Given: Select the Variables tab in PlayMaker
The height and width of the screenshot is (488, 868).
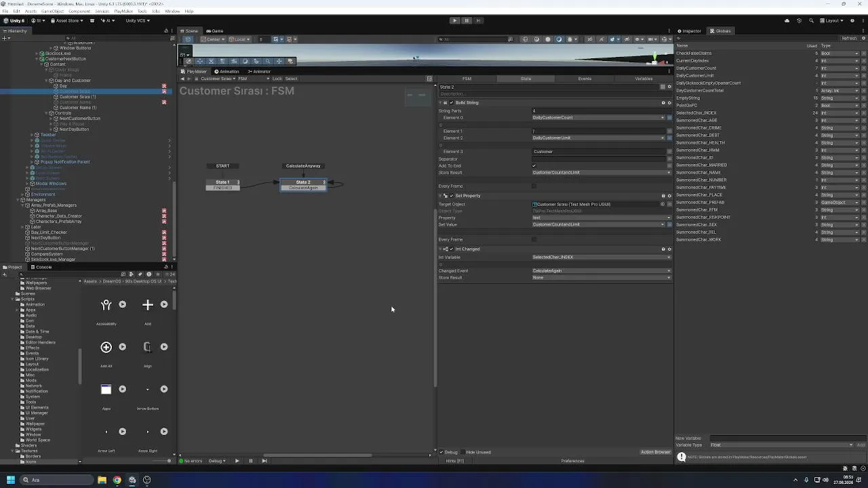Looking at the screenshot, I should pos(644,79).
